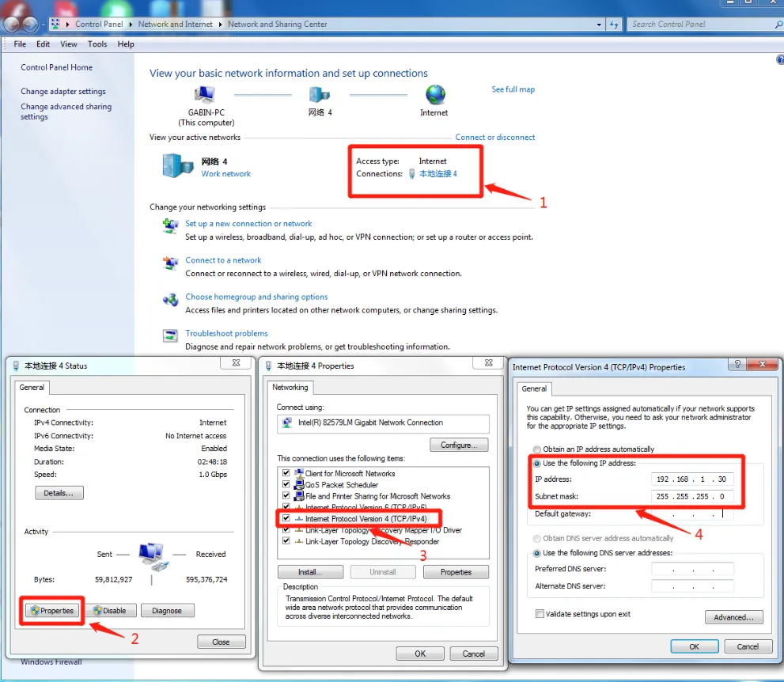Expand the Network and Internet breadcrumb arrow
784x682 pixels.
pos(220,25)
